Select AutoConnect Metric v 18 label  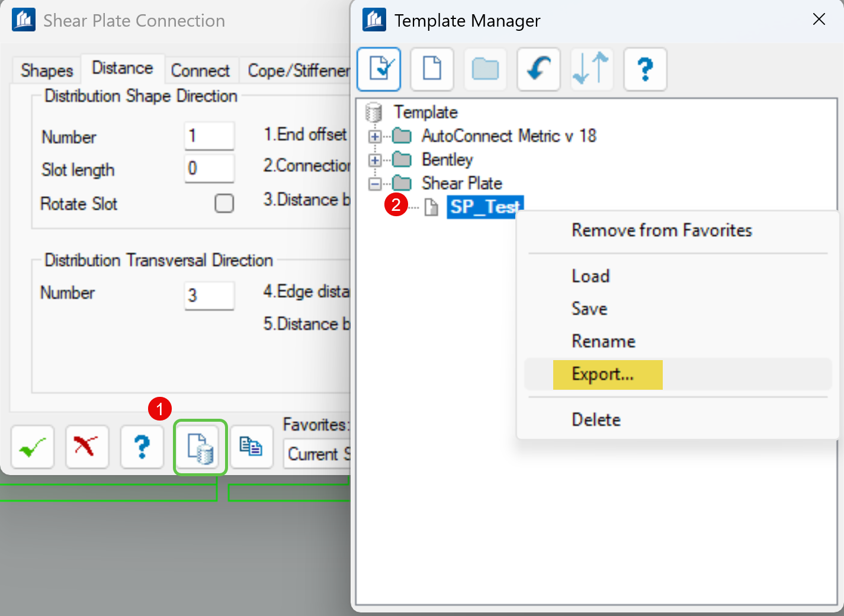[509, 136]
